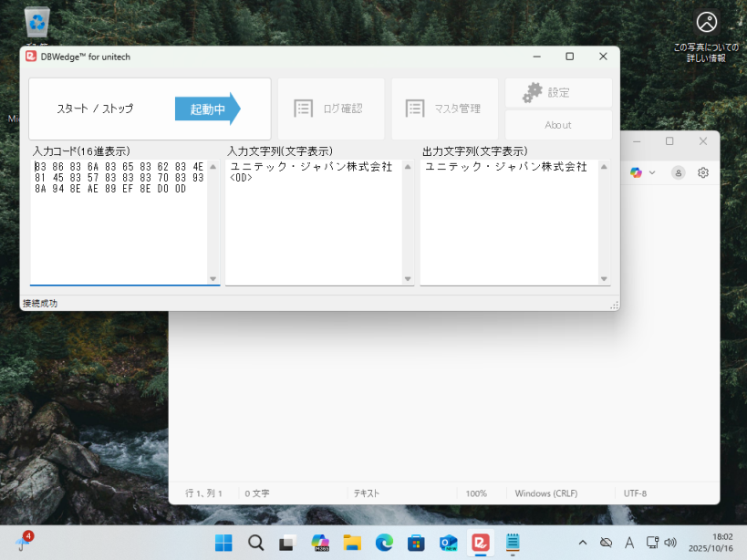Click the DBWedge taskbar icon
Image resolution: width=747 pixels, height=560 pixels.
coord(480,543)
